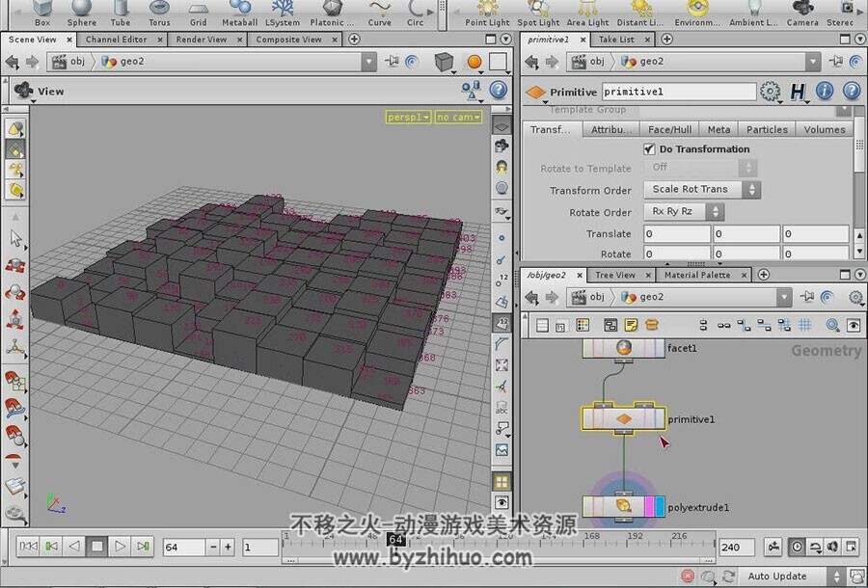The image size is (868, 588).
Task: Add a Spot Light from shelf
Action: click(538, 13)
